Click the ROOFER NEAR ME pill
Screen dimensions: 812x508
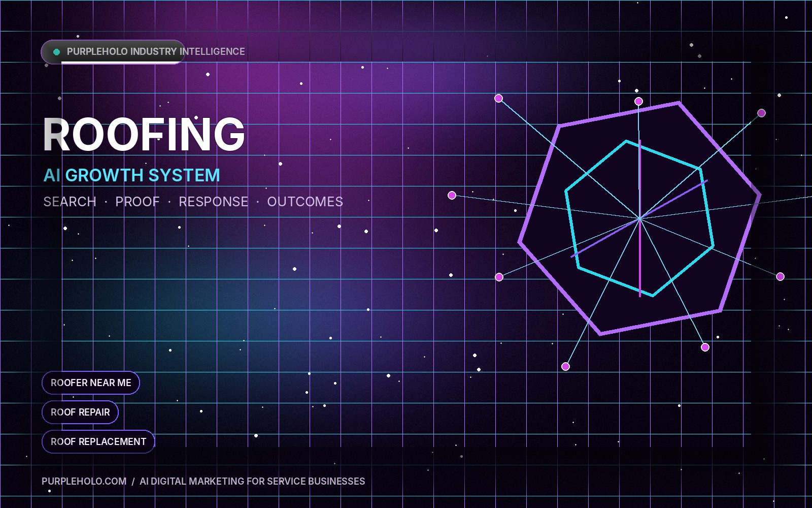[x=91, y=383]
